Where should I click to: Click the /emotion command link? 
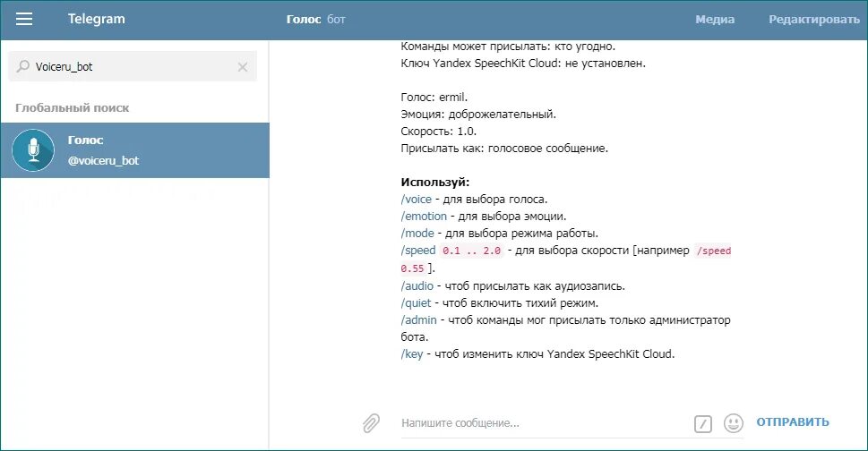424,217
